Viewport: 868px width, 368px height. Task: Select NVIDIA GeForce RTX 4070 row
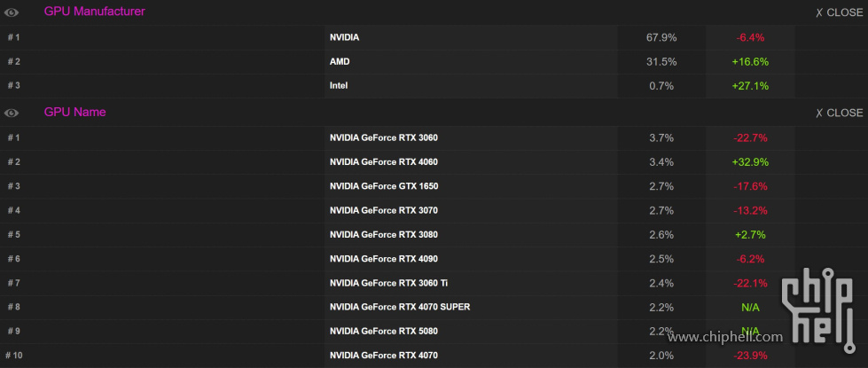(x=434, y=356)
